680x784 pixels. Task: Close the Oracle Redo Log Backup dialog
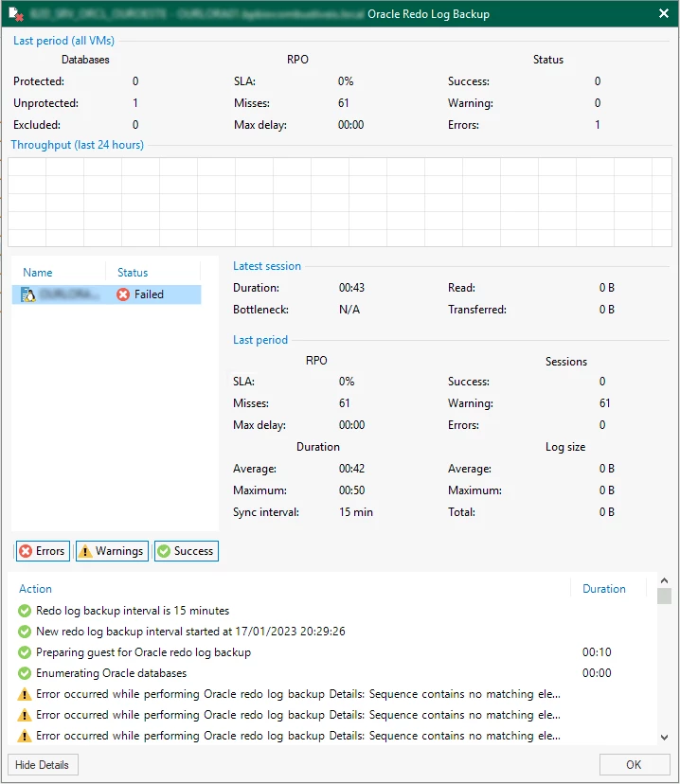coord(664,13)
